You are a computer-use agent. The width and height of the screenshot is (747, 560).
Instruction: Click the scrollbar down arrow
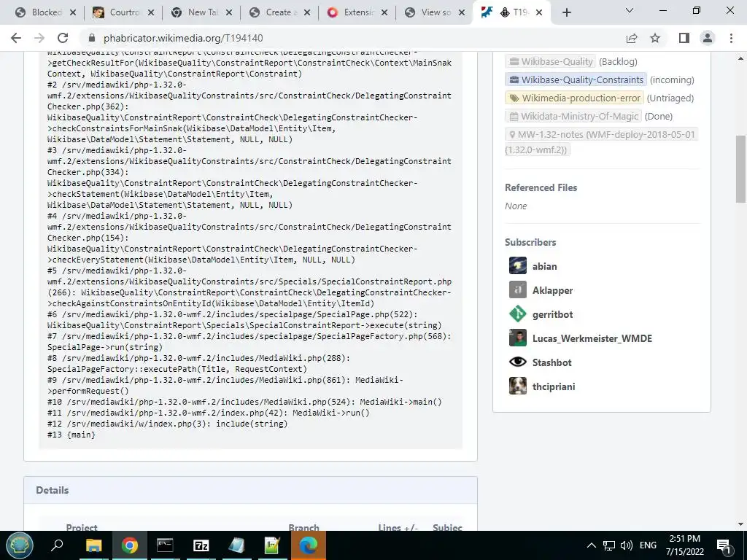pyautogui.click(x=741, y=524)
